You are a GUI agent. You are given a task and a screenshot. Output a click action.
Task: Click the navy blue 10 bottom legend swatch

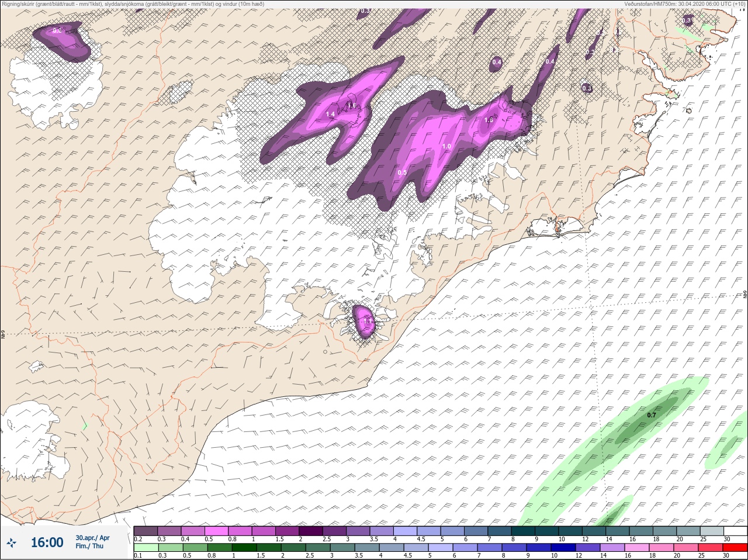coord(563,548)
